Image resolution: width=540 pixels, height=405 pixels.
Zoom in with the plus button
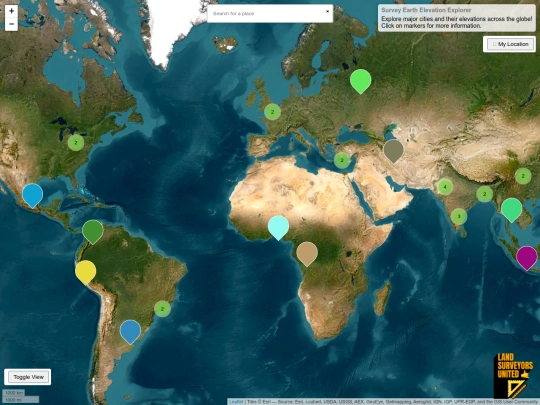(11, 11)
